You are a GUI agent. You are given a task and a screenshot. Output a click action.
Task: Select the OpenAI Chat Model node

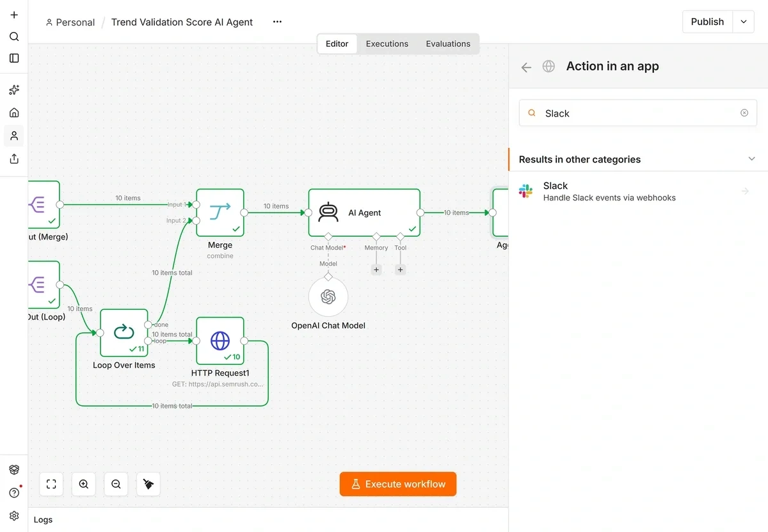(x=328, y=297)
